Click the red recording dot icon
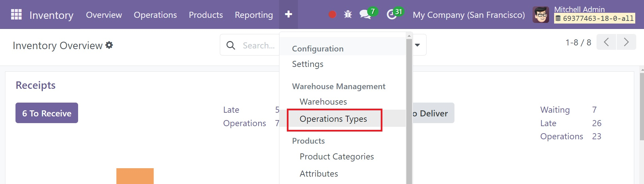 pos(332,14)
